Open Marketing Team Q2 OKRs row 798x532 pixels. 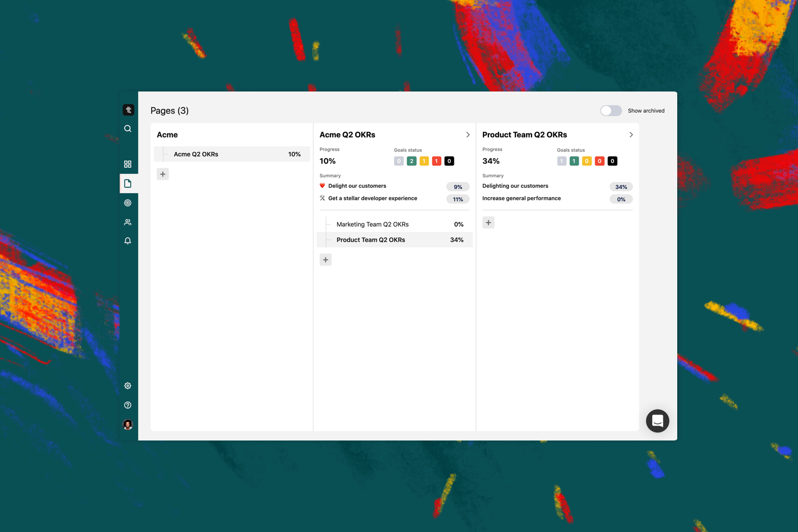tap(395, 225)
